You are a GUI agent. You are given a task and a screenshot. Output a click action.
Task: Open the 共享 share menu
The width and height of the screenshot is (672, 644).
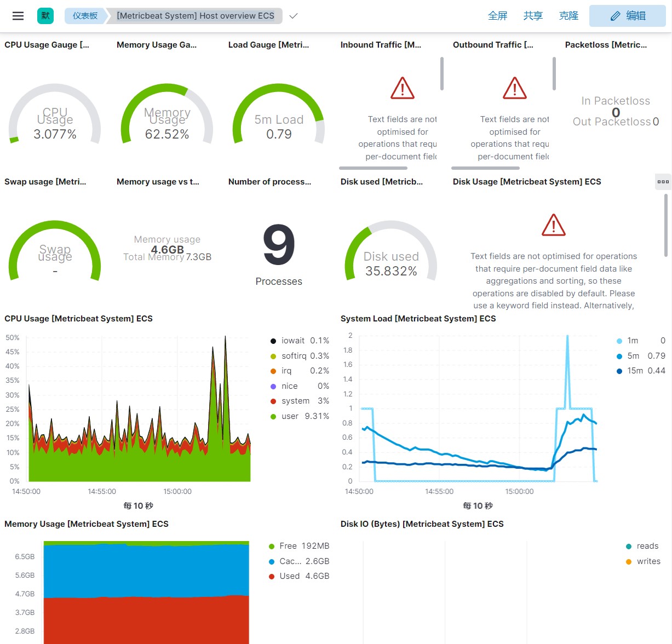point(533,16)
